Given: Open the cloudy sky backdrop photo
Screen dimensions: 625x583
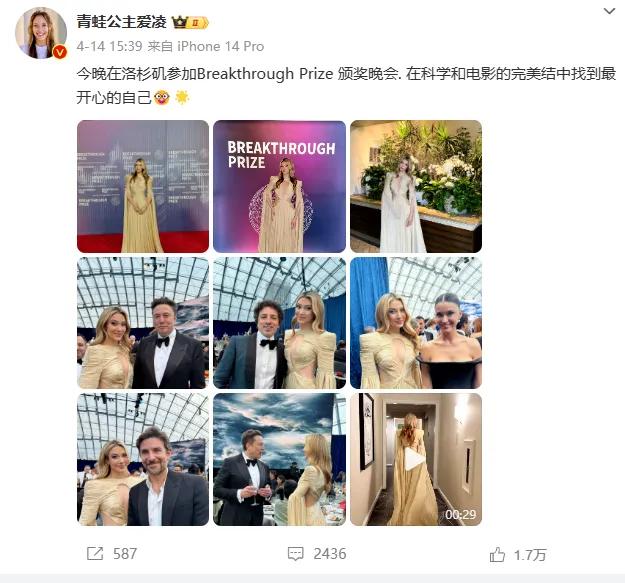Looking at the screenshot, I should click(279, 459).
